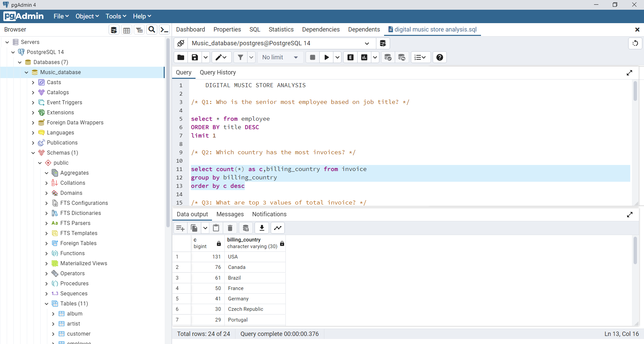The image size is (644, 344).
Task: Rollback the current transaction
Action: pos(402,57)
